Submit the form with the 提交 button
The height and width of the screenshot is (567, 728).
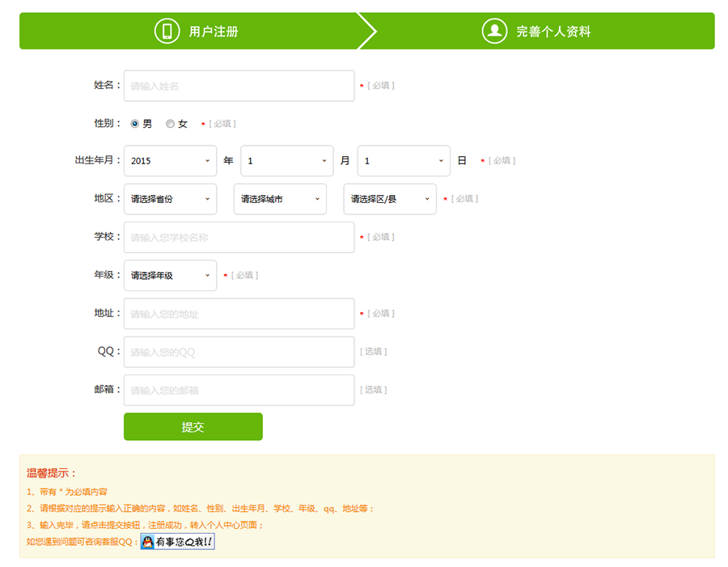(193, 426)
